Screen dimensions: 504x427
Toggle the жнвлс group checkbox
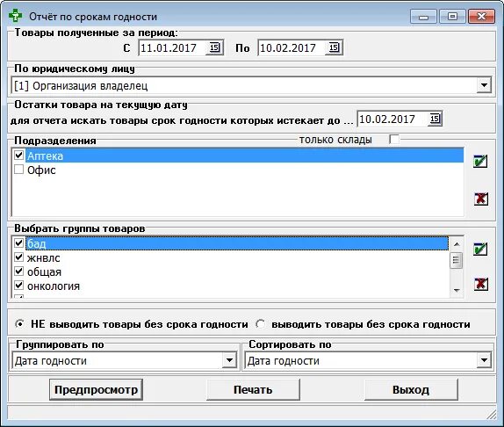18,257
